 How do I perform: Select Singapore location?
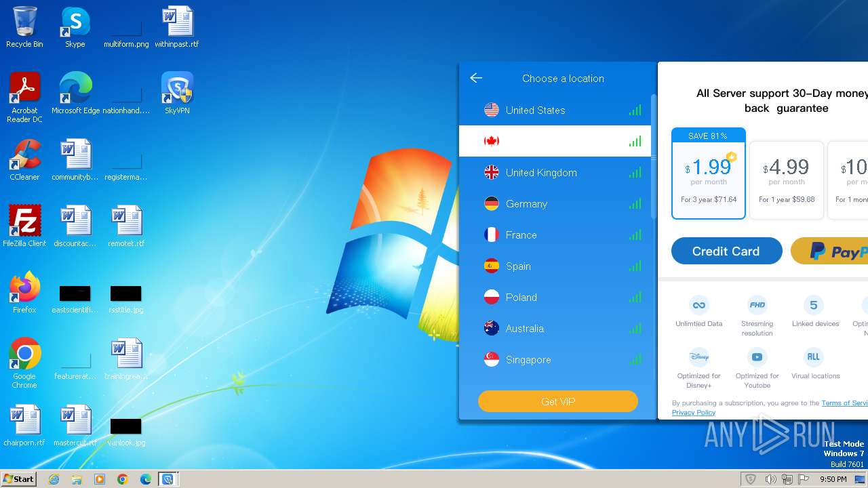point(555,359)
